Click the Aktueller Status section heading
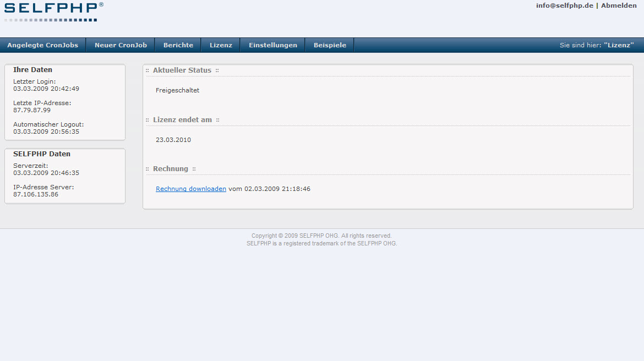644x361 pixels. pyautogui.click(x=182, y=70)
